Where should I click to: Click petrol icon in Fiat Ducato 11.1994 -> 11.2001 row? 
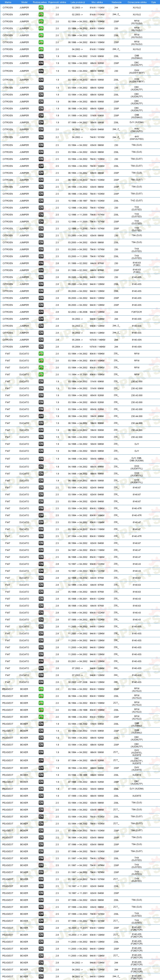[41, 374]
